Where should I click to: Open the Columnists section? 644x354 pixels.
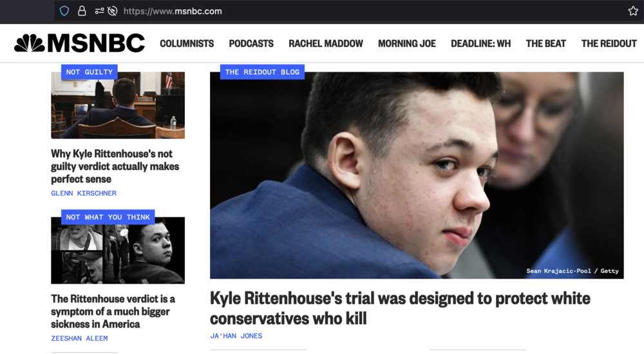(187, 44)
